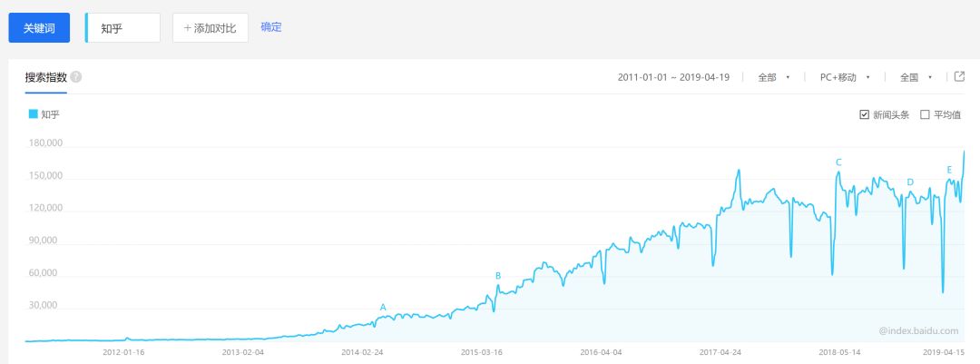This screenshot has height=364, width=980.
Task: Select news marker C on chart
Action: point(838,162)
